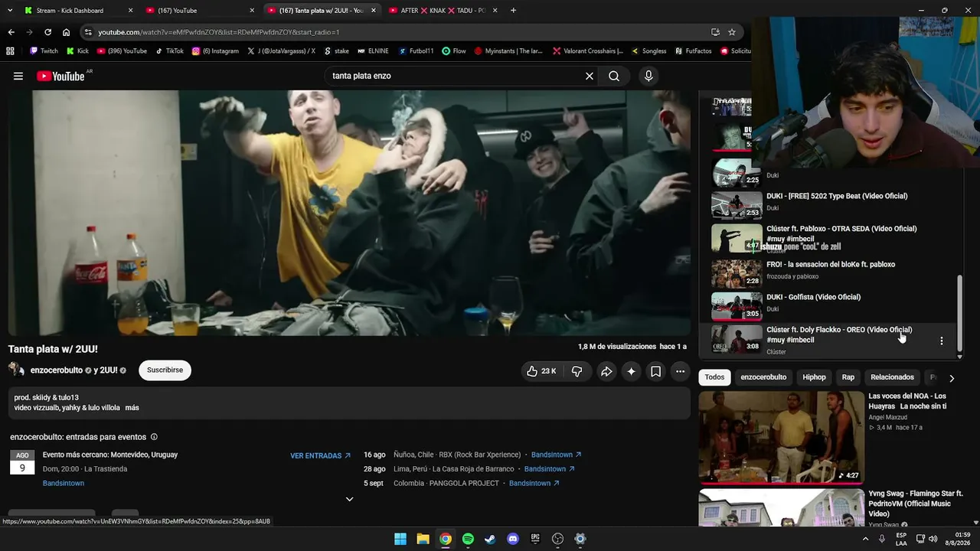Open the Twitch bookmark

click(44, 51)
